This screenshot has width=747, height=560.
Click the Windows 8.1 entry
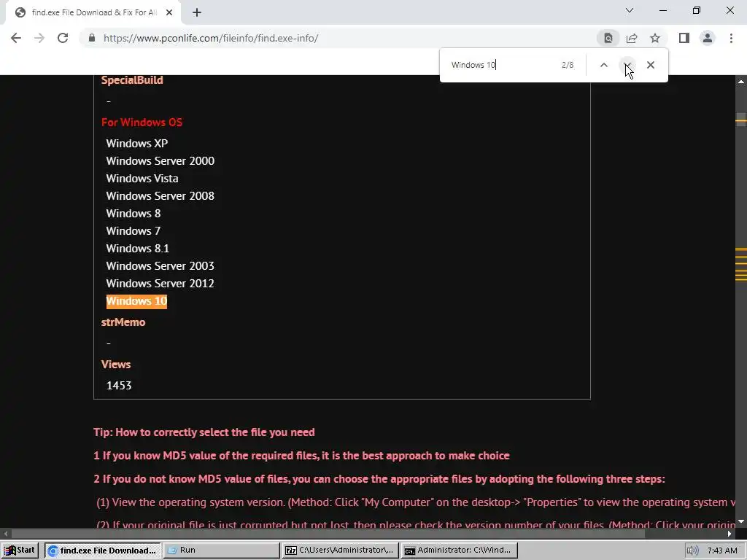[x=138, y=249]
